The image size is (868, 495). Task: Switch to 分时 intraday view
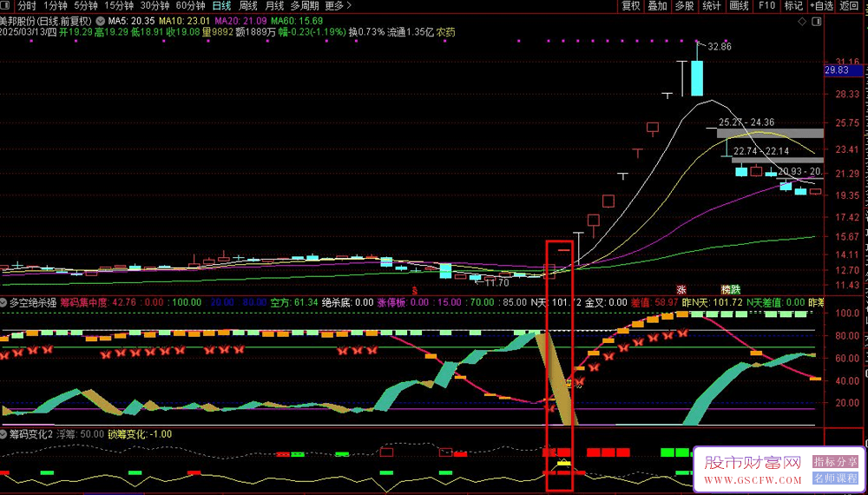click(x=26, y=6)
